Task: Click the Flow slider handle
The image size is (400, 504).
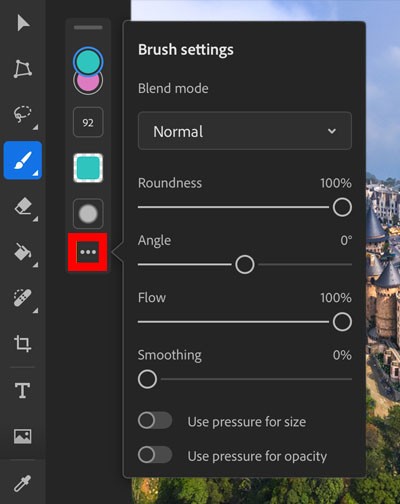Action: click(x=342, y=322)
